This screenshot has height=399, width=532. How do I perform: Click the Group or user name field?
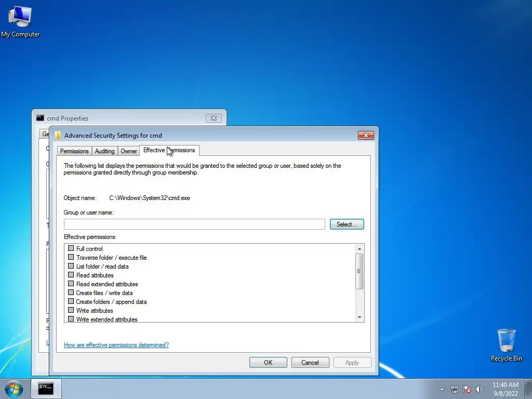[x=194, y=224]
